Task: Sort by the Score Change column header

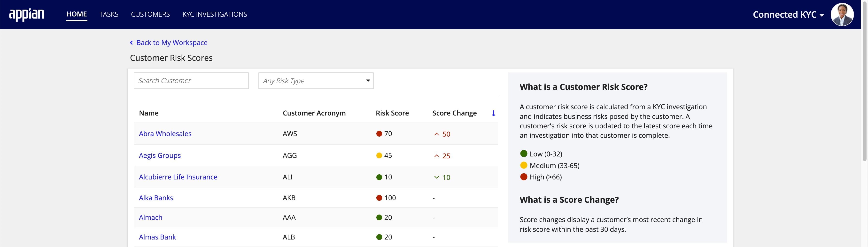Action: 455,113
